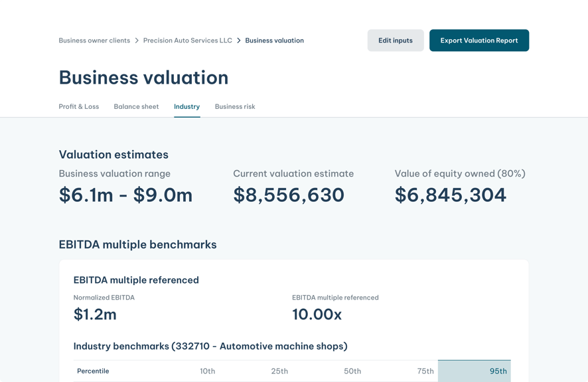The height and width of the screenshot is (382, 588).
Task: Pick the 75th percentile column header
Action: (425, 371)
